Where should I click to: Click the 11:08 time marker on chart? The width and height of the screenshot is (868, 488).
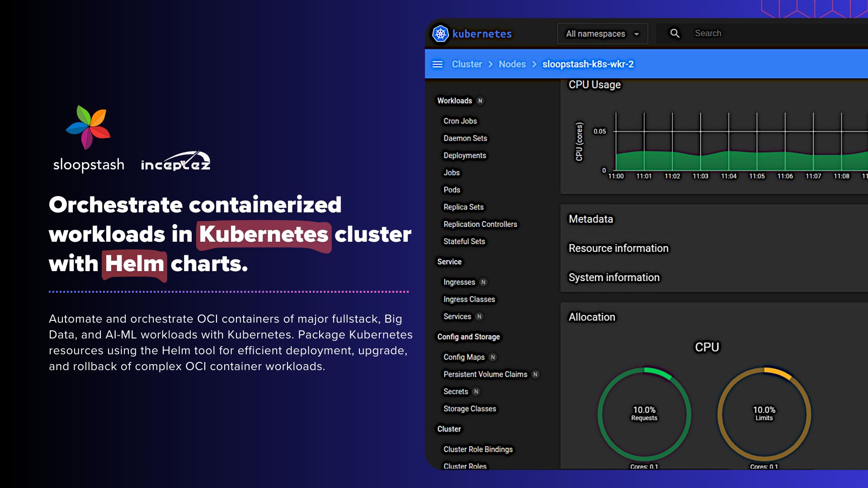pyautogui.click(x=841, y=176)
